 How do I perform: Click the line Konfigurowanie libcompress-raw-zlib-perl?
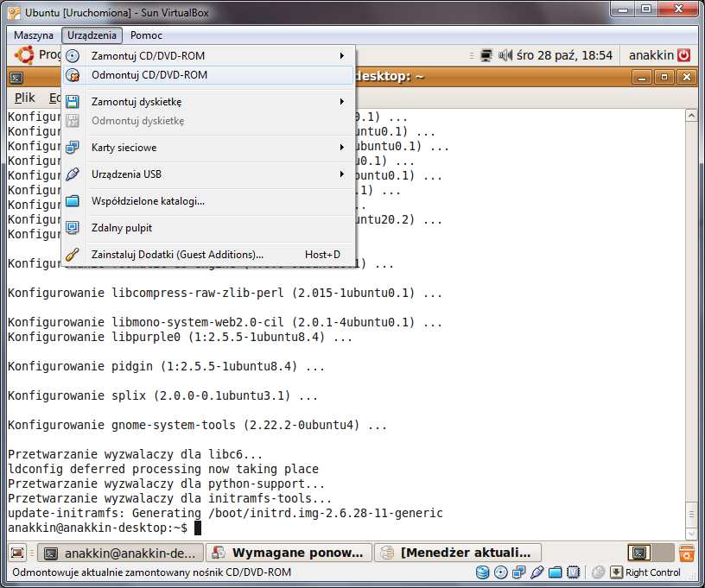pyautogui.click(x=225, y=294)
